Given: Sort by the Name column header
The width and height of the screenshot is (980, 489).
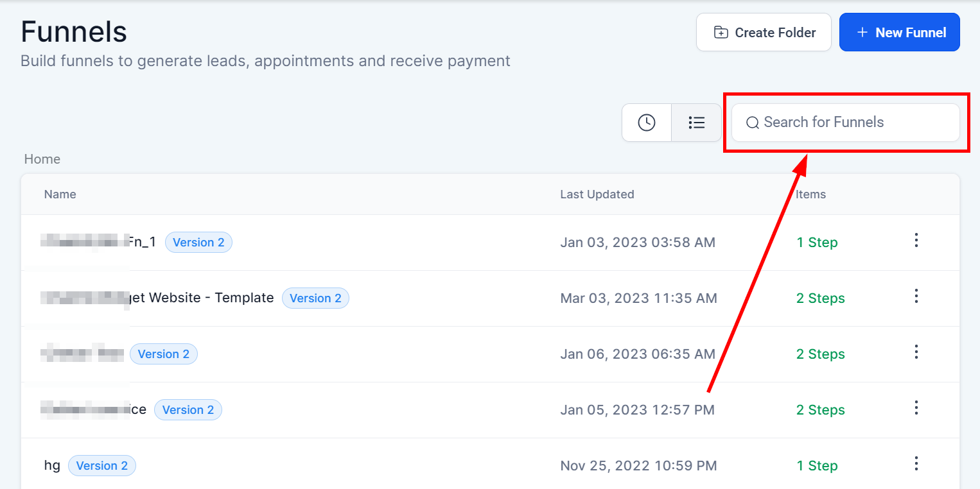Looking at the screenshot, I should (x=60, y=194).
